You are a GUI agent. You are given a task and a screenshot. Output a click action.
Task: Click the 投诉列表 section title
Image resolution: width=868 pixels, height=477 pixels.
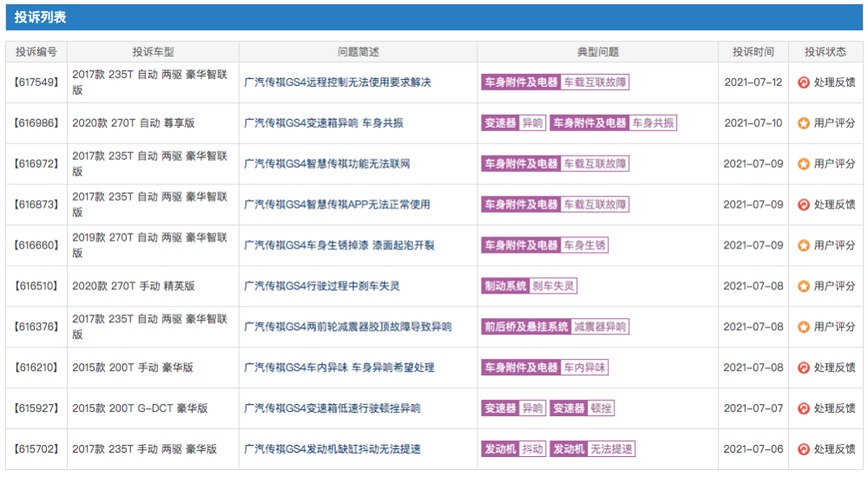click(x=40, y=17)
